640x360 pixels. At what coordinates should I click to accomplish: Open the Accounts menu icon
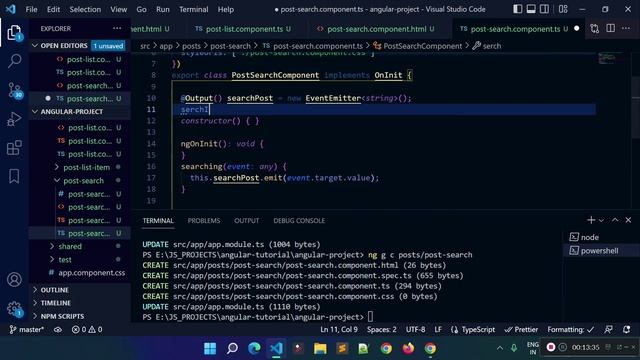click(14, 280)
